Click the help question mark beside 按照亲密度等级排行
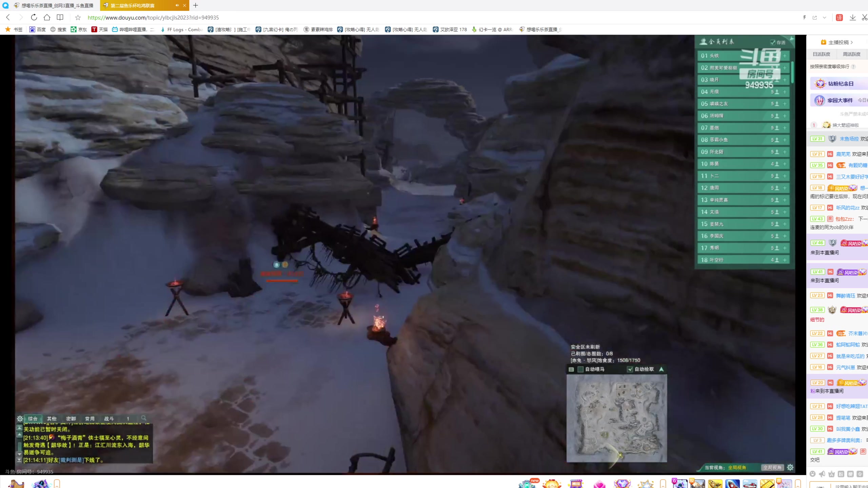 coord(853,67)
